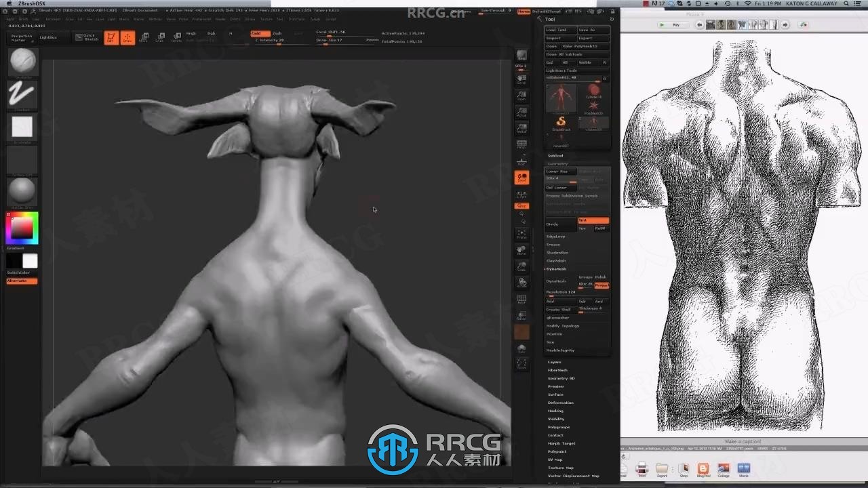Click the Alternate button
The width and height of the screenshot is (868, 488).
pos(22,281)
